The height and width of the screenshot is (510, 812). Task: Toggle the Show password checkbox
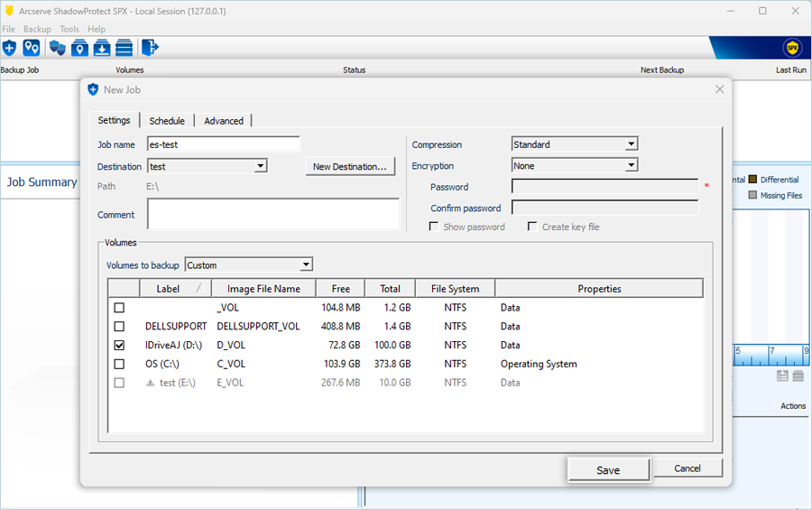[434, 227]
